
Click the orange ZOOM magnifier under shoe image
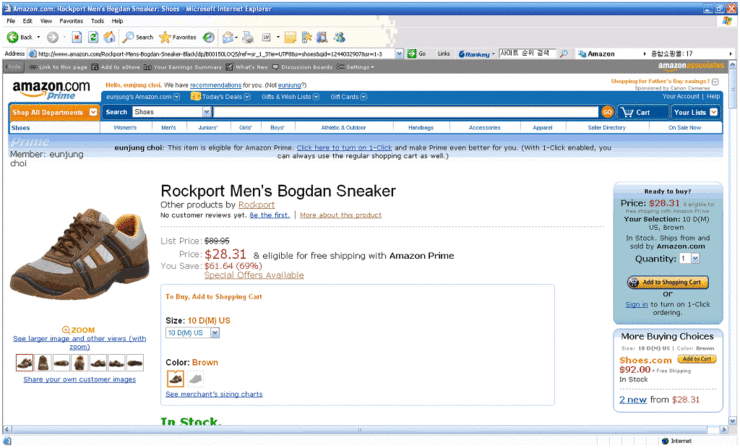(66, 330)
